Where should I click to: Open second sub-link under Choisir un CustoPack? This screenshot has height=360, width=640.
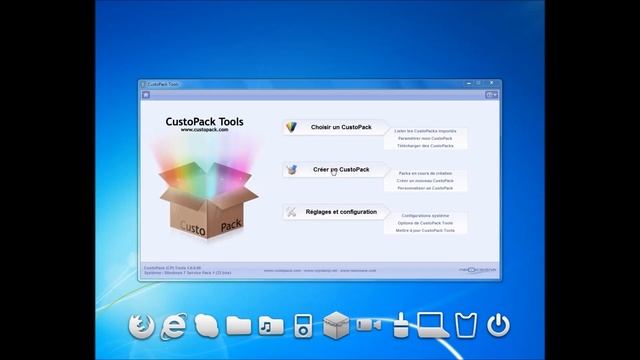coord(425,138)
